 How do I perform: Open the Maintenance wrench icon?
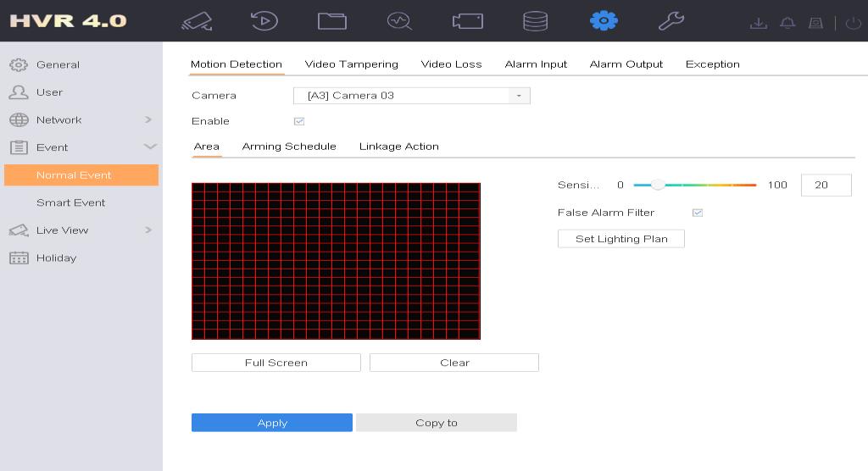click(x=670, y=21)
